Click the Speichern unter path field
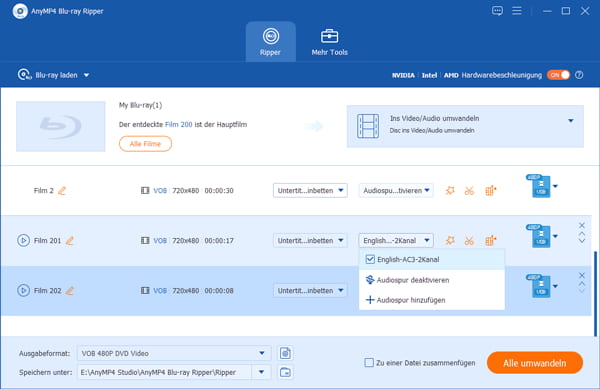Image resolution: width=600 pixels, height=389 pixels. pyautogui.click(x=165, y=372)
